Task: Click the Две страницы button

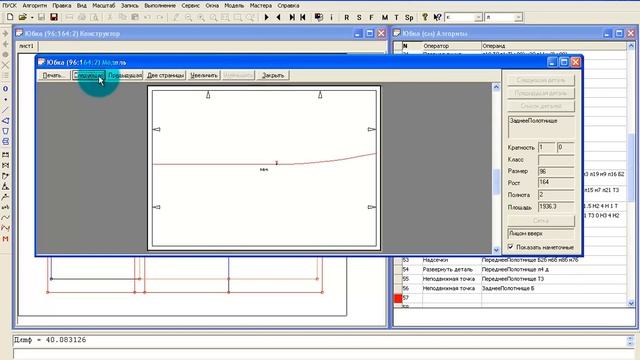Action: click(165, 75)
